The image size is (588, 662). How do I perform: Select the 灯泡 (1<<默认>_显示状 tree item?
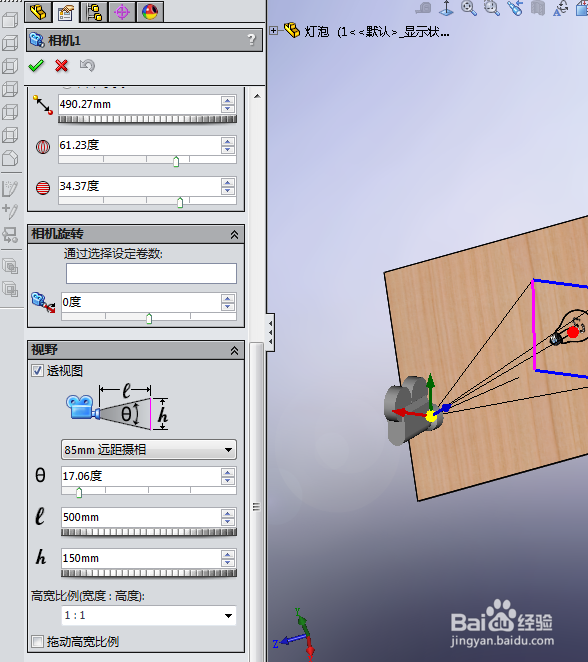[377, 31]
